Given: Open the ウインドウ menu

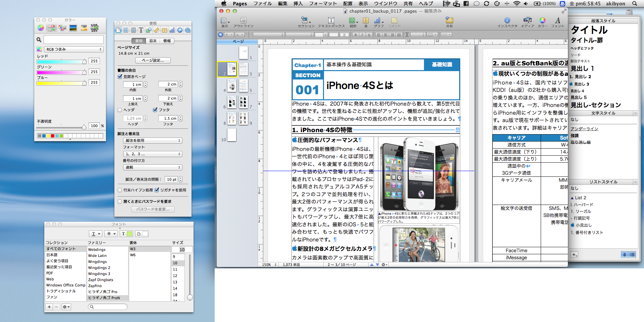Looking at the screenshot, I should (386, 3).
